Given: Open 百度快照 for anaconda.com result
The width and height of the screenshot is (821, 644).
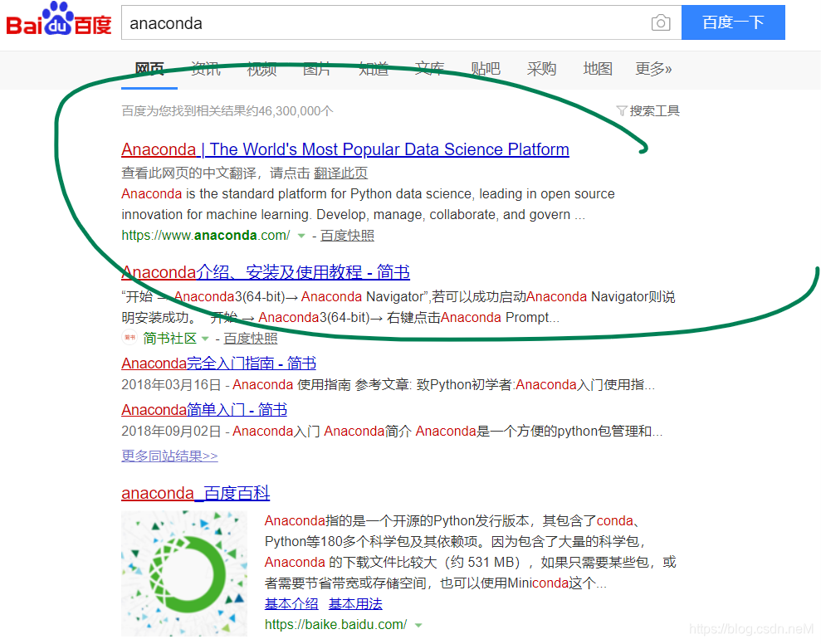Looking at the screenshot, I should [x=347, y=236].
